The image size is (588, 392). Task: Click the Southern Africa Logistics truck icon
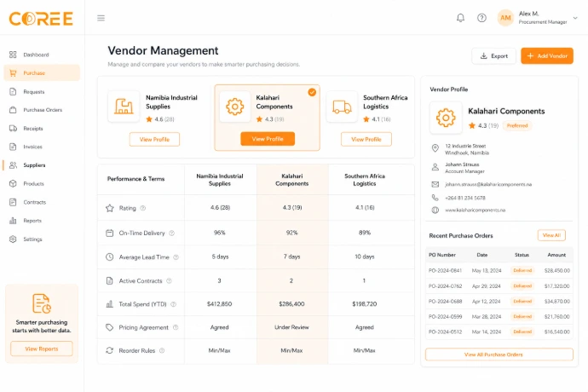pos(342,107)
